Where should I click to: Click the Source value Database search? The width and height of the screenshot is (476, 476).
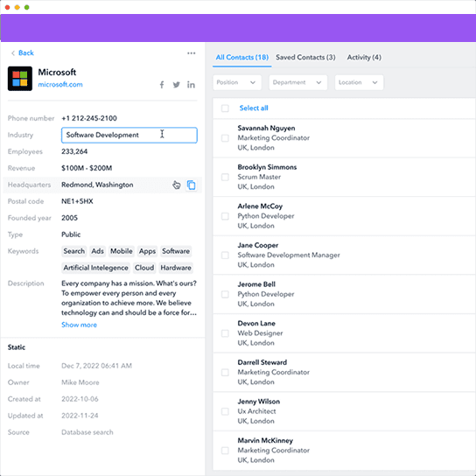(87, 432)
